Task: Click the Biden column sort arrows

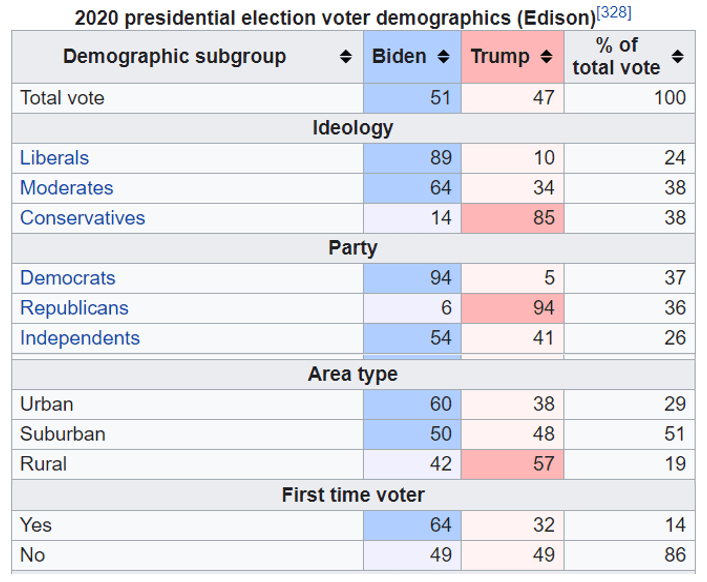Action: tap(444, 57)
